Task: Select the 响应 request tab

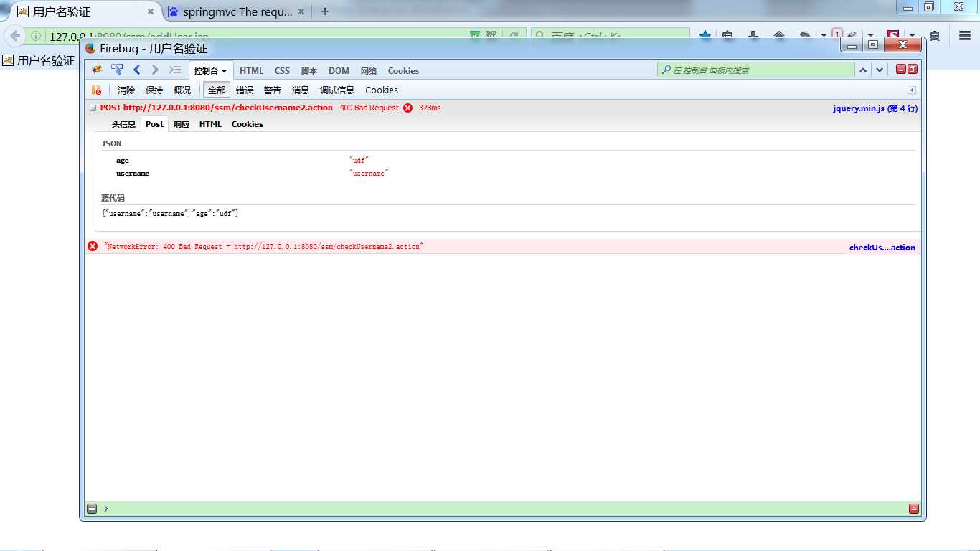Action: click(x=182, y=124)
